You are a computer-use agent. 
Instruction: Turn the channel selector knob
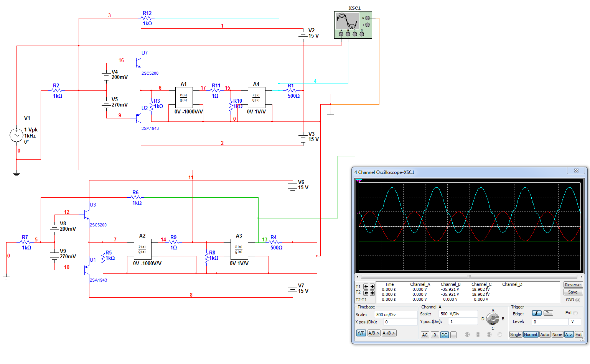(493, 319)
